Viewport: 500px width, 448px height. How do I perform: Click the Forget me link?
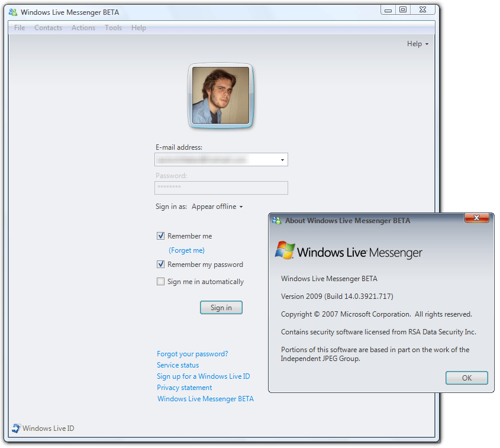[x=186, y=250]
